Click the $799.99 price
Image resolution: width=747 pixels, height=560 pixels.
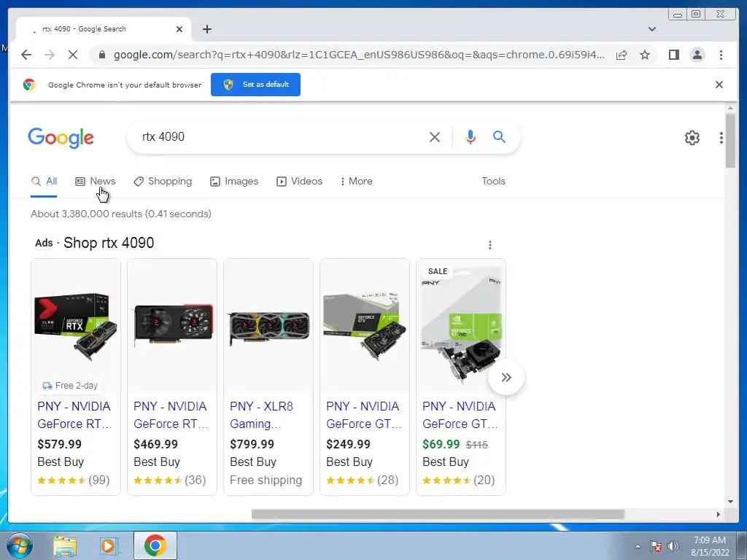pyautogui.click(x=252, y=444)
